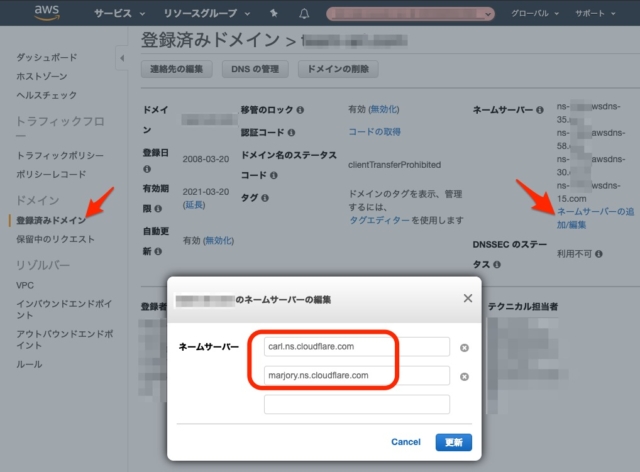
Task: Select the 2008-03-20 registration date
Action: pyautogui.click(x=206, y=159)
